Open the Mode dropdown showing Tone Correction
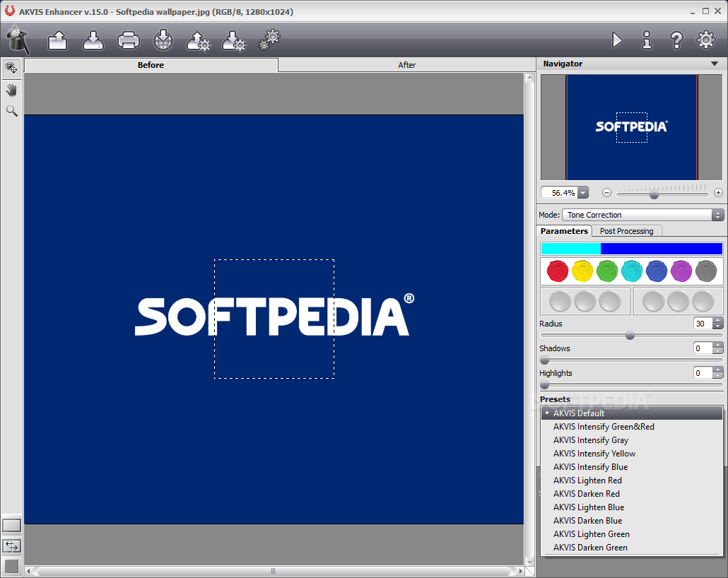 642,215
